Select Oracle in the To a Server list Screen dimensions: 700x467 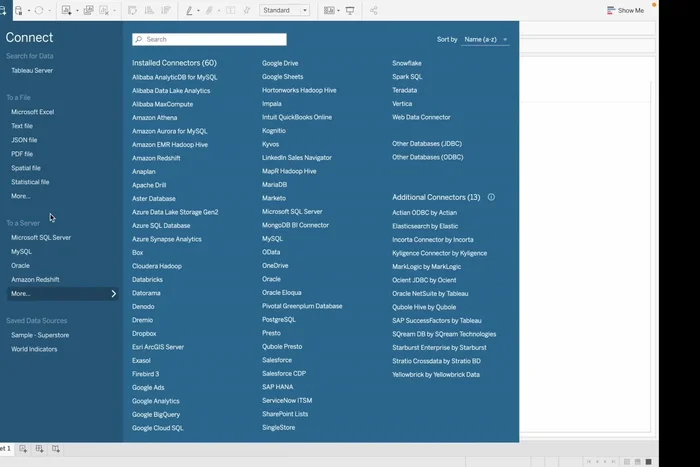(21, 266)
